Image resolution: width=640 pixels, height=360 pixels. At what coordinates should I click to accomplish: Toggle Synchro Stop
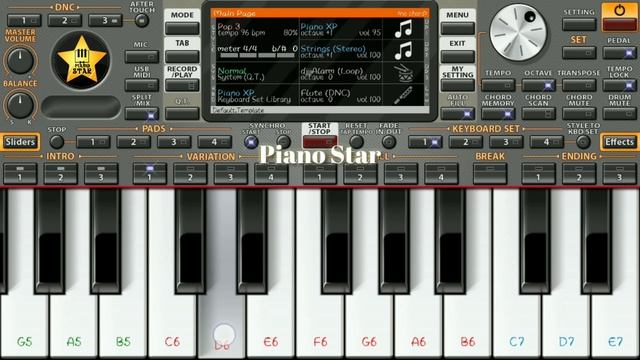coord(283,142)
